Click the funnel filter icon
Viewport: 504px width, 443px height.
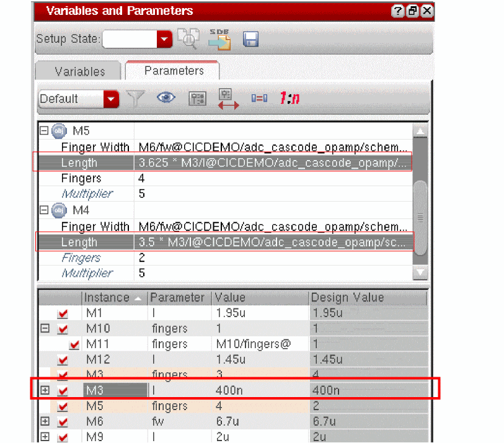click(135, 98)
